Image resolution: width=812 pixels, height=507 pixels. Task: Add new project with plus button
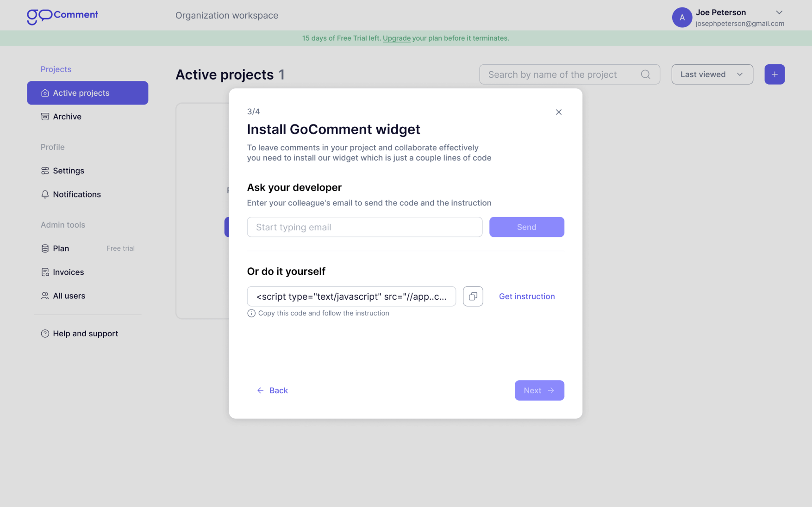pos(774,74)
